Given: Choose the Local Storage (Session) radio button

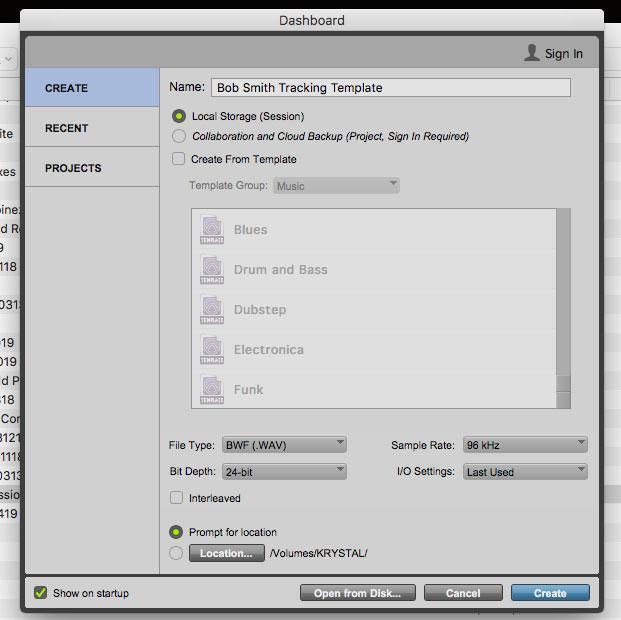Looking at the screenshot, I should pos(178,117).
